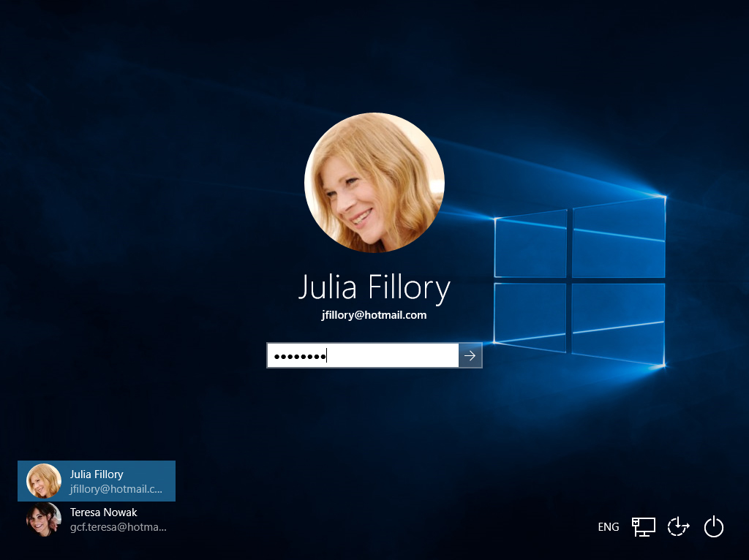Click inside the password input field
749x560 pixels.
coord(362,355)
